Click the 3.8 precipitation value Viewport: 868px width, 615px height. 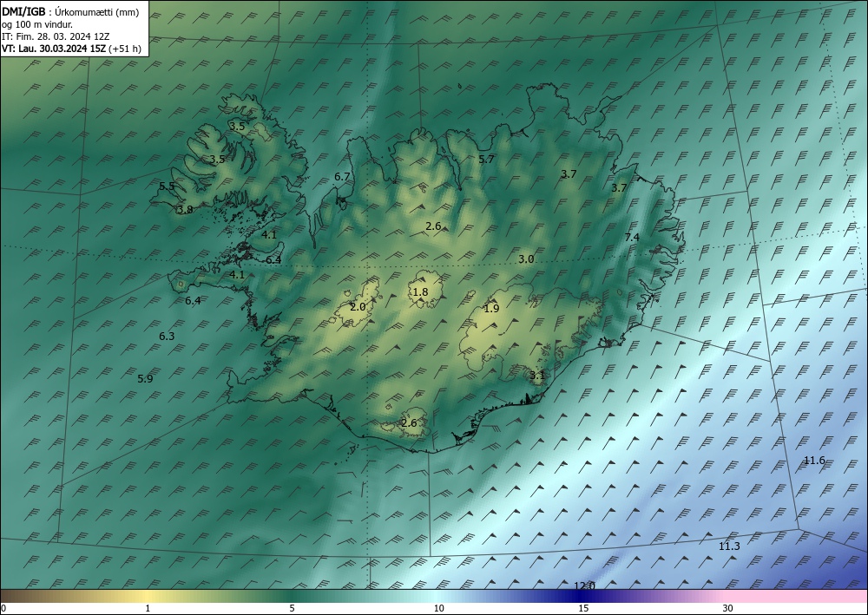185,210
